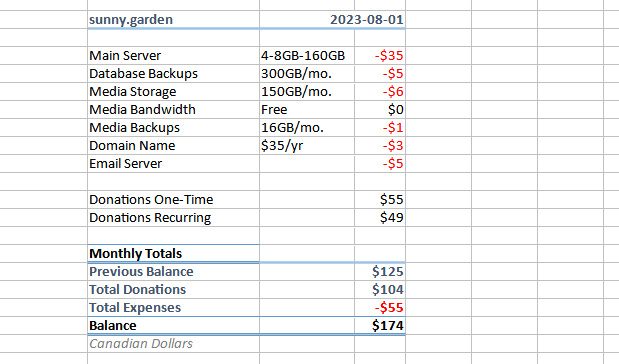Click the Monthly Totals header cell
Image resolution: width=619 pixels, height=364 pixels.
point(173,253)
